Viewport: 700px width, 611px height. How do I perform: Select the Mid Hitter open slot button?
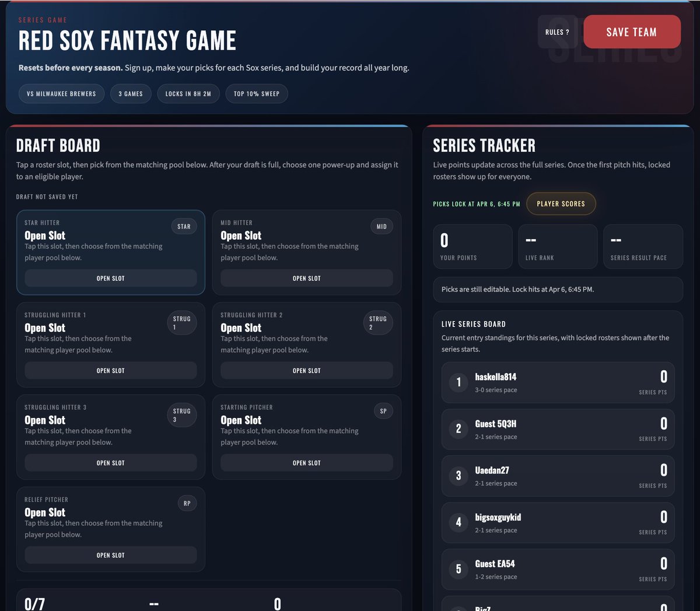pos(307,278)
